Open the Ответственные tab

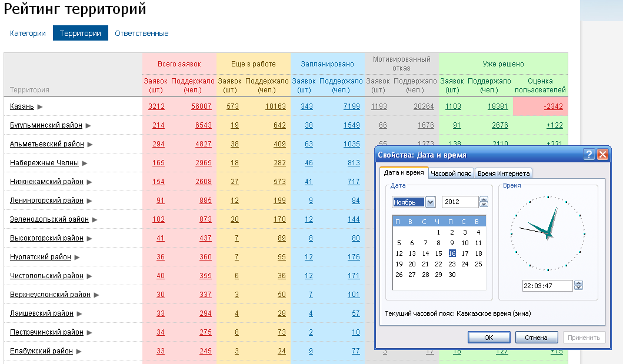tap(141, 34)
